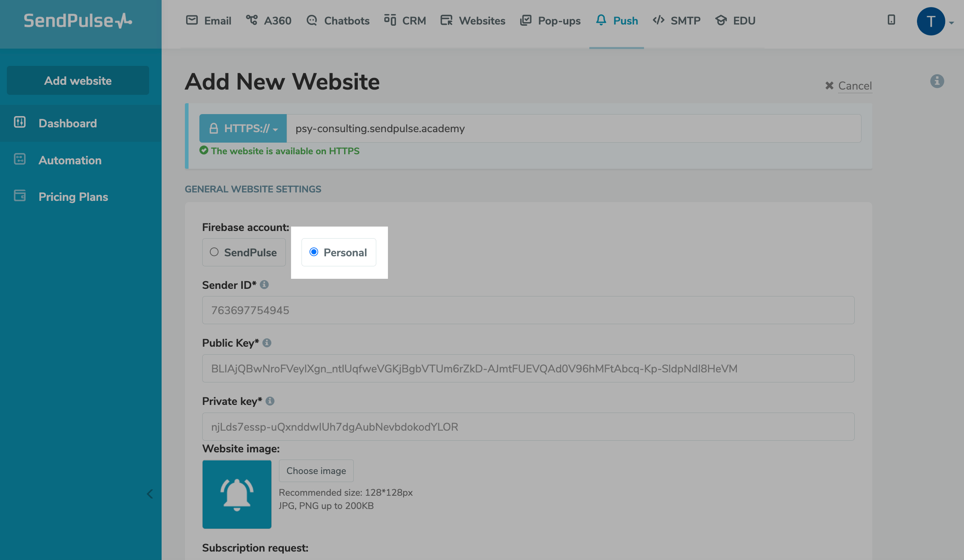Click the Sender ID info icon
Viewport: 964px width, 560px height.
264,284
